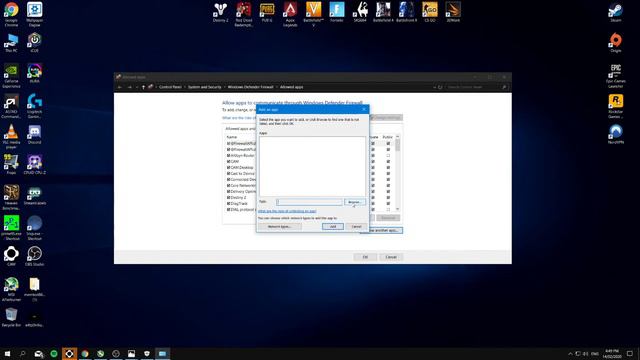The image size is (640, 360).
Task: Select the NordVPN desktop shortcut
Action: click(x=616, y=134)
